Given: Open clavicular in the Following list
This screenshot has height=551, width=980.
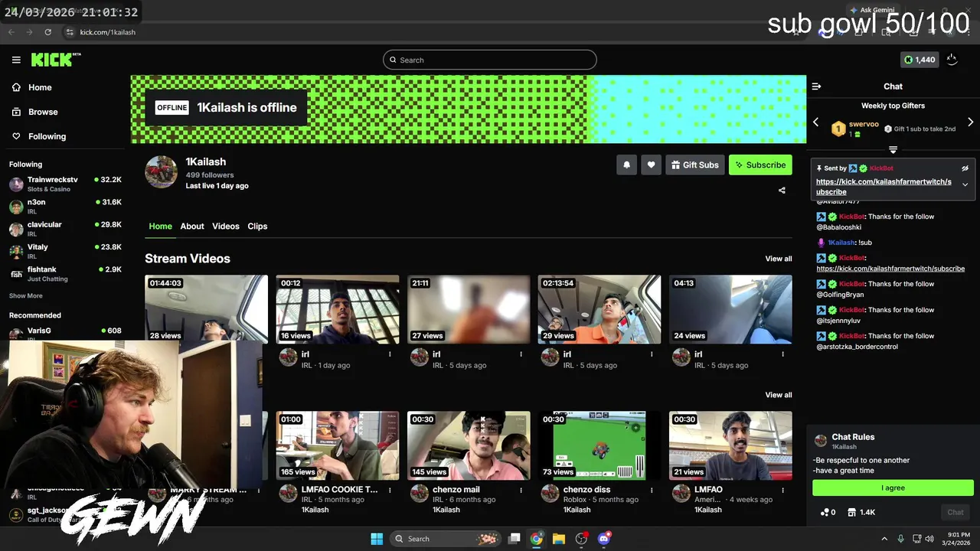Looking at the screenshot, I should pyautogui.click(x=65, y=229).
